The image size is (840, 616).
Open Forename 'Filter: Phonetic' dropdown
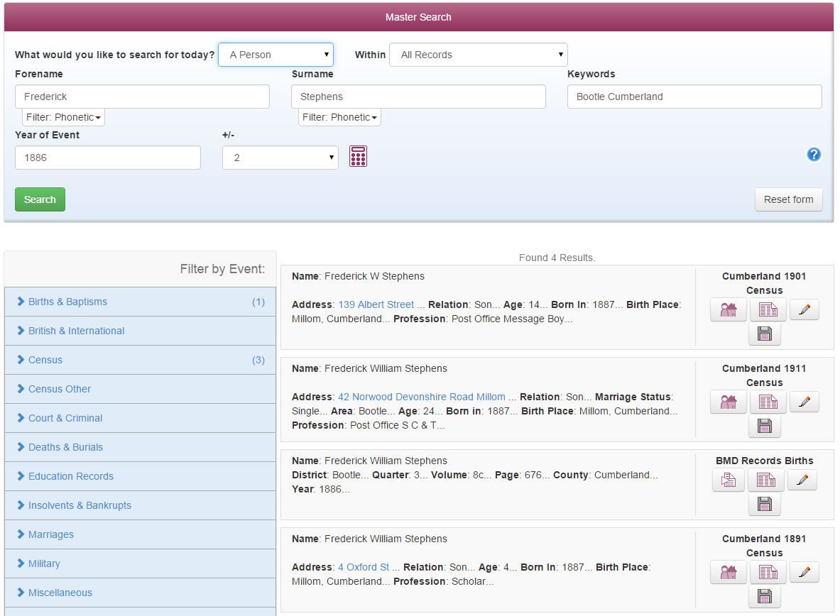pyautogui.click(x=63, y=117)
